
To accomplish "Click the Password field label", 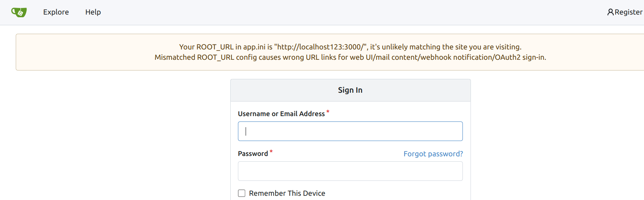I will [253, 154].
